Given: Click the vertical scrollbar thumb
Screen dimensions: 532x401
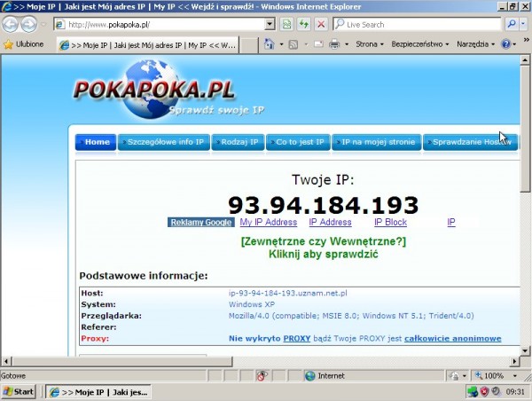Looking at the screenshot, I should (x=525, y=129).
